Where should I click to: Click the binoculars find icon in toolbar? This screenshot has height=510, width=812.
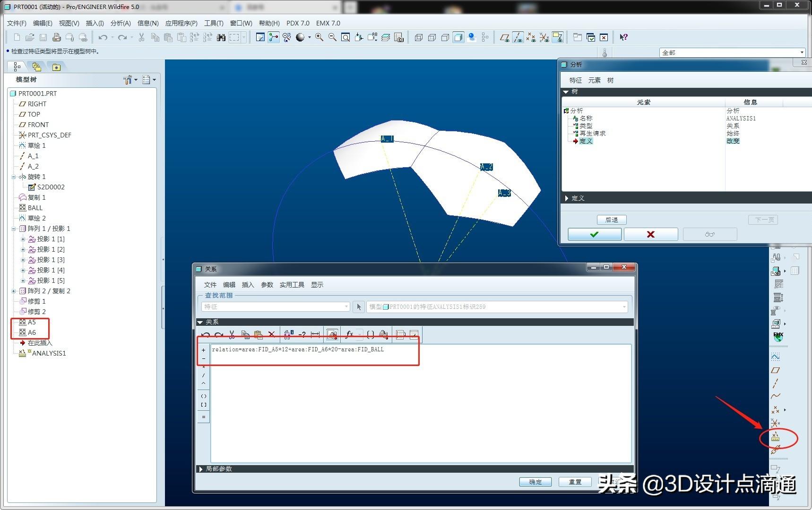[x=221, y=37]
